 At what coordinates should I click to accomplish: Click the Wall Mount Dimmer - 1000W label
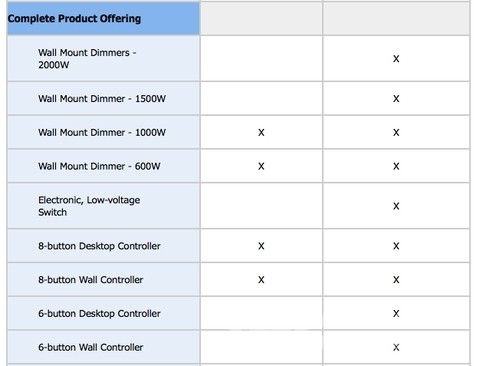(x=102, y=132)
